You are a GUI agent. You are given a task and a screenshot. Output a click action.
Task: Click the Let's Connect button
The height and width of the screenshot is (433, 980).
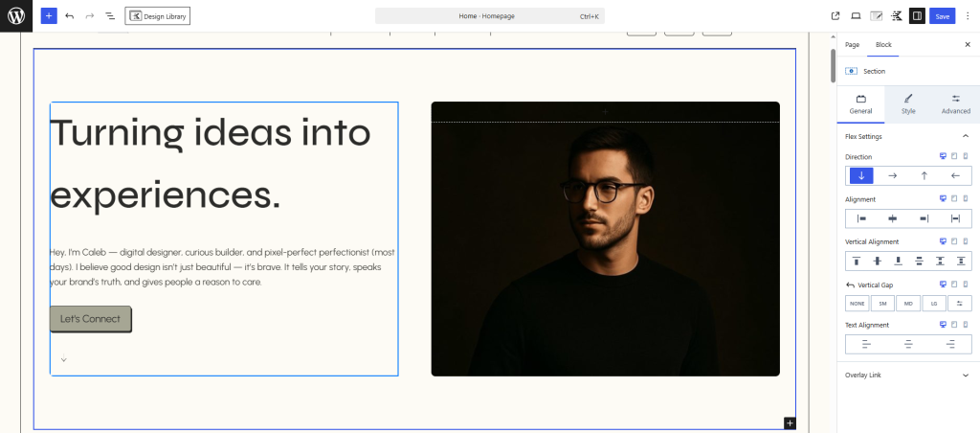point(91,319)
